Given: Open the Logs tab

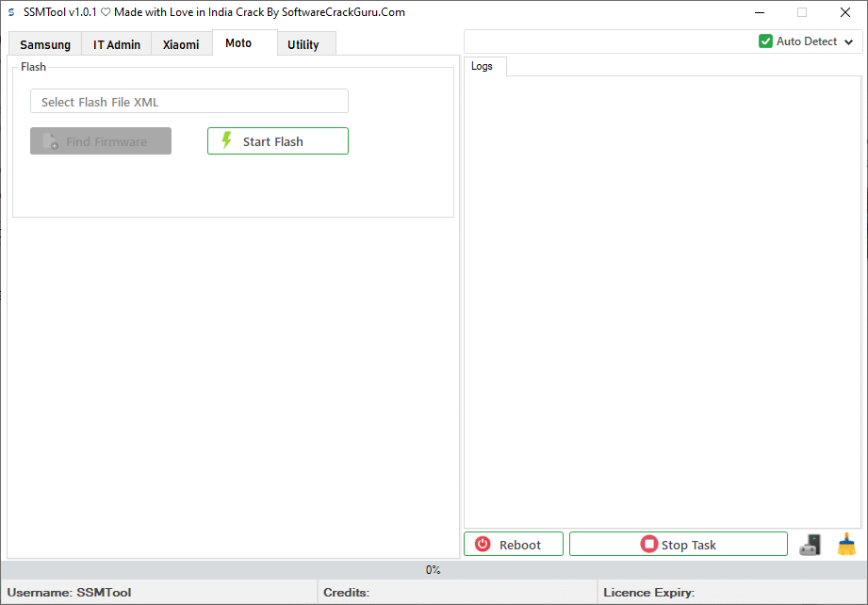Looking at the screenshot, I should click(x=482, y=66).
